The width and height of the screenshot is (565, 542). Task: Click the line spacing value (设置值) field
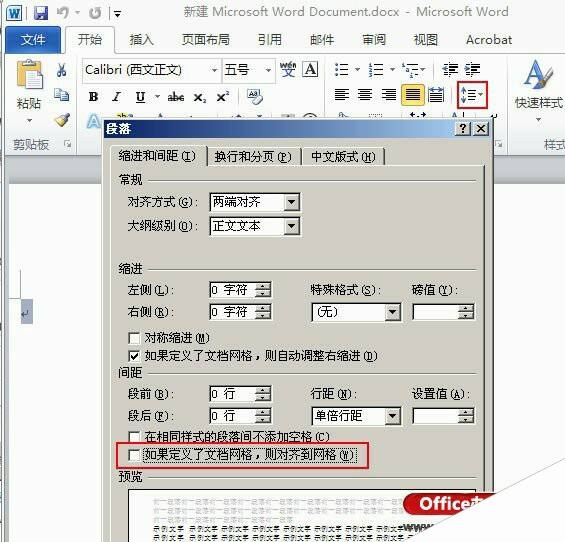[x=436, y=416]
